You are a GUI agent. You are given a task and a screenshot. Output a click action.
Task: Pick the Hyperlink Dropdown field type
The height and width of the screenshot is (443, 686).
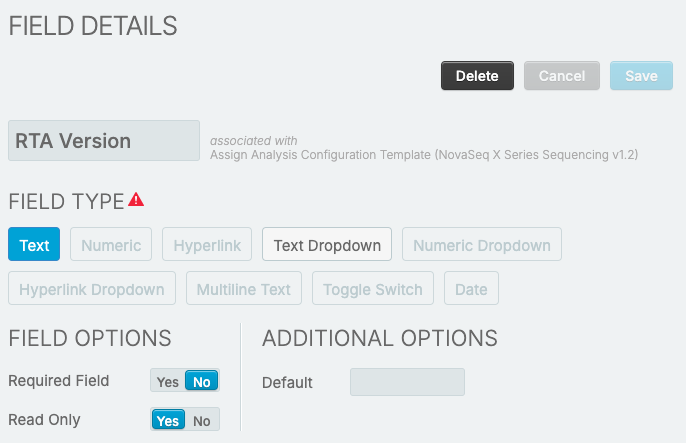pos(92,289)
